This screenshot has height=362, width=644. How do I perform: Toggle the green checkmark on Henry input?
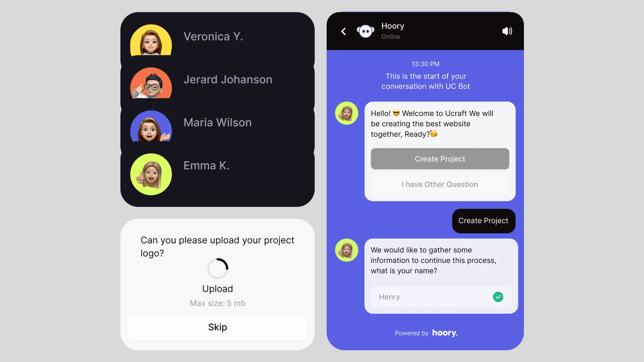click(498, 297)
